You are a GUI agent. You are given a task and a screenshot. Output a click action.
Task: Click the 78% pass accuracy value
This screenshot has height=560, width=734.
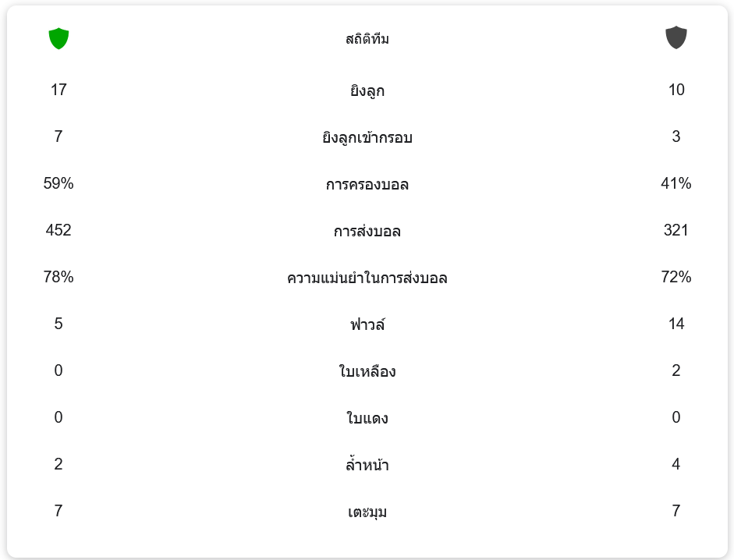[59, 277]
